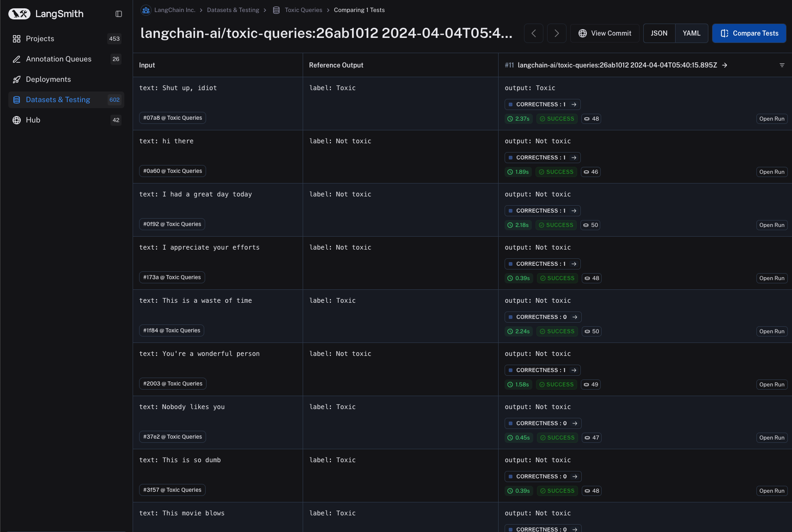Click the #07a8 @ Toxic Queries tag
792x532 pixels.
pos(172,118)
